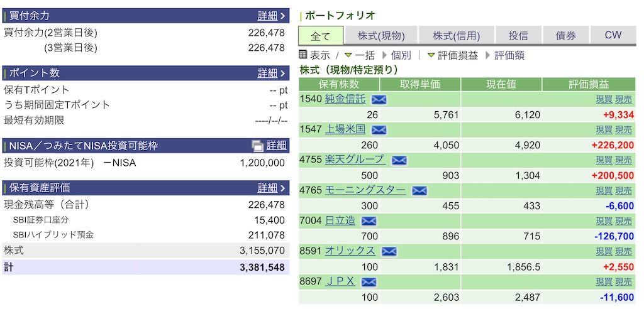Click 現売 for 楽天グループ
The height and width of the screenshot is (309, 644).
pos(623,160)
